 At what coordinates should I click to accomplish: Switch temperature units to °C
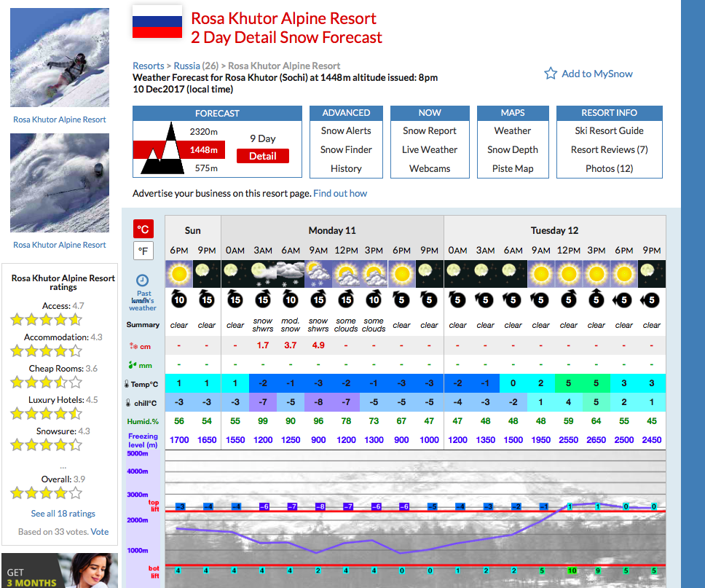pos(143,229)
